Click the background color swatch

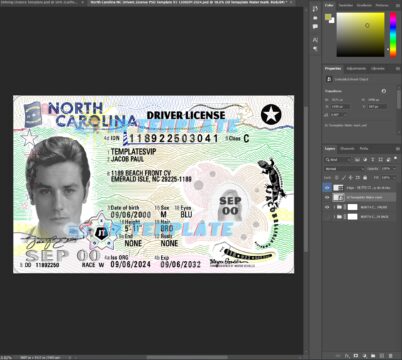pos(332,21)
